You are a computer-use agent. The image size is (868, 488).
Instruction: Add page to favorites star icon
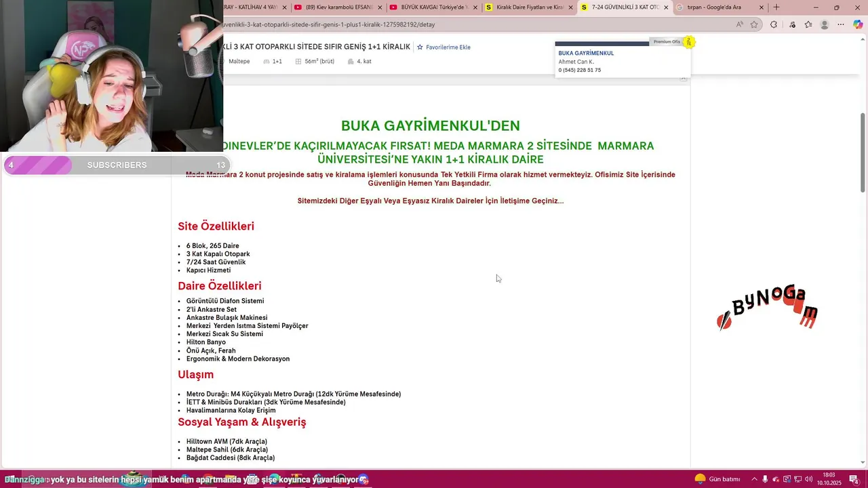click(754, 24)
